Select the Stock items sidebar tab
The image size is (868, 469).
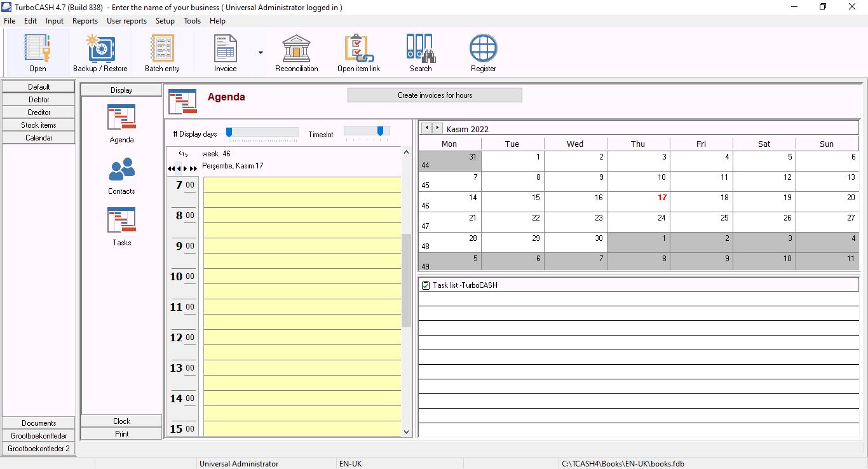click(39, 125)
